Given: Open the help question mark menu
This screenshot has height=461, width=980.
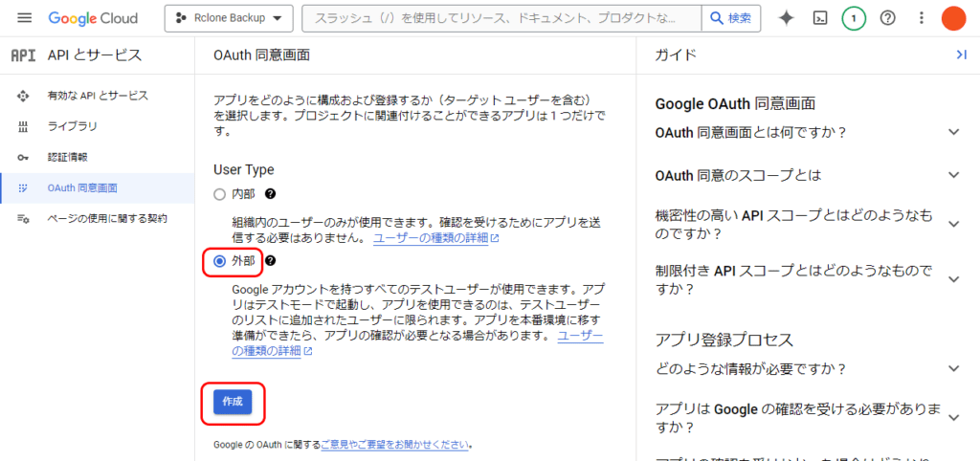Looking at the screenshot, I should (x=887, y=18).
